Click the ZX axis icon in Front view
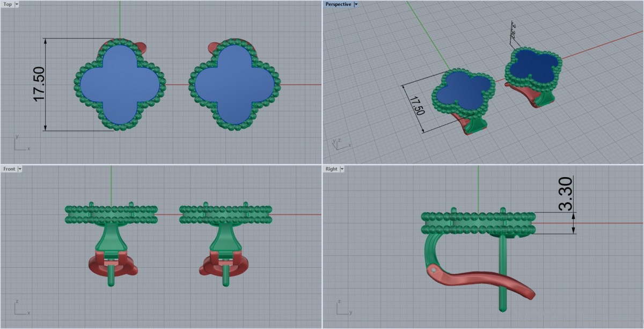644x329 pixels. pyautogui.click(x=20, y=309)
